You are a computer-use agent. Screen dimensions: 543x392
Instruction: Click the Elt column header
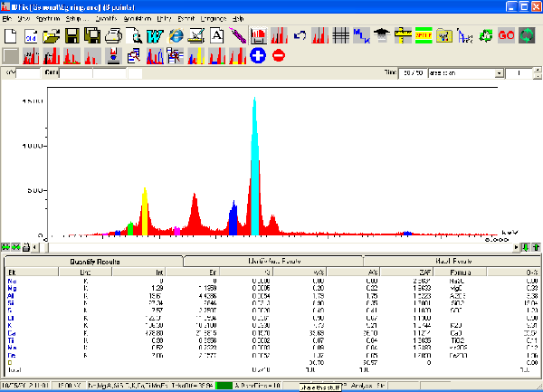tap(32, 272)
